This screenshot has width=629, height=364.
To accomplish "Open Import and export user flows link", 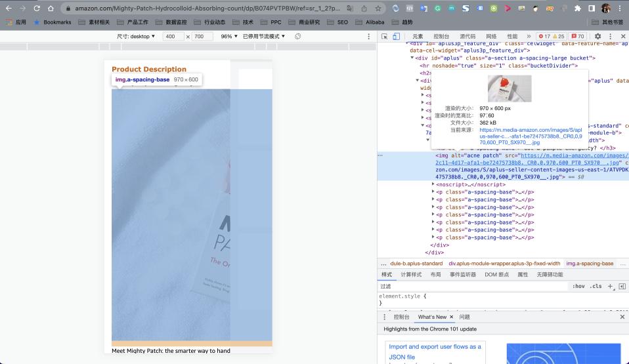I will 435,352.
